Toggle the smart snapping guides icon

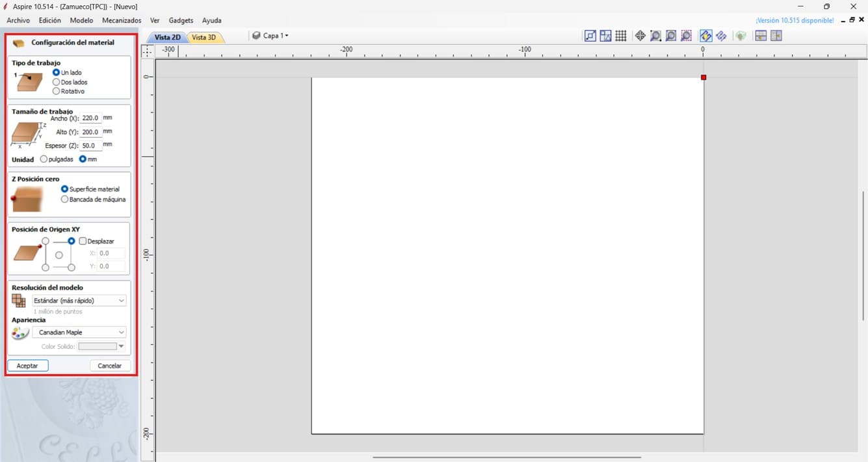click(605, 36)
